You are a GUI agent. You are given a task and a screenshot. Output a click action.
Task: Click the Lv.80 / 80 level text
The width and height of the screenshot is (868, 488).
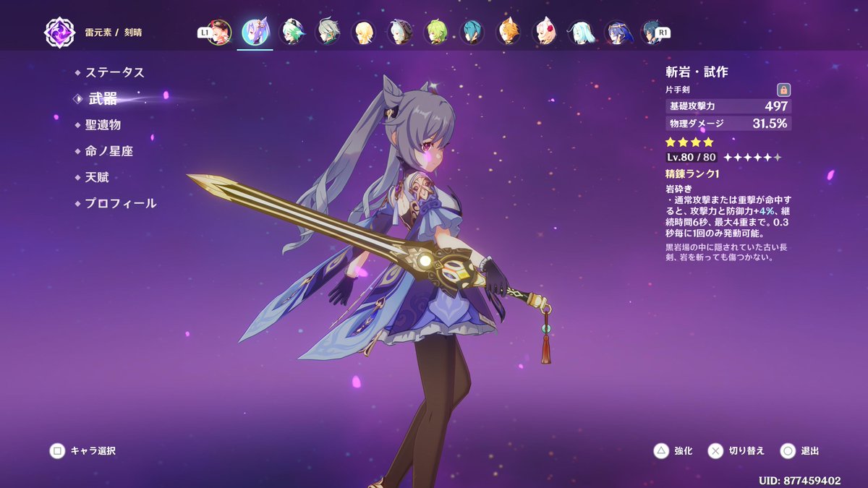pyautogui.click(x=692, y=157)
